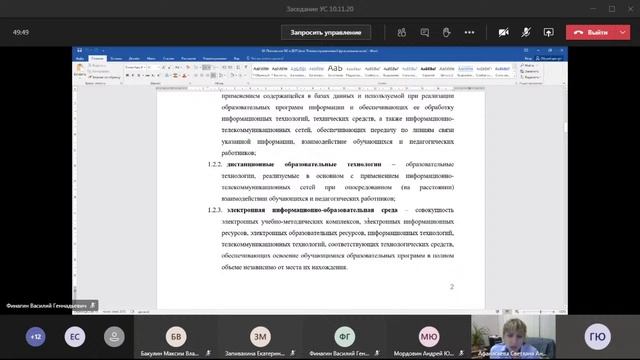This screenshot has height=360, width=640.
Task: Click the meeting title Заседание УС 10.11.20
Action: click(320, 9)
